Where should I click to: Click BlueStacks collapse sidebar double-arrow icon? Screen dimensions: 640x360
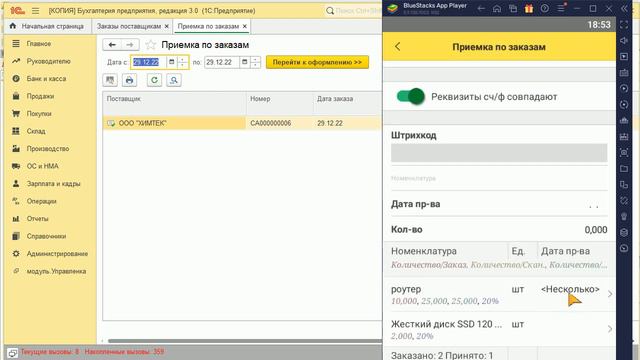point(624,9)
